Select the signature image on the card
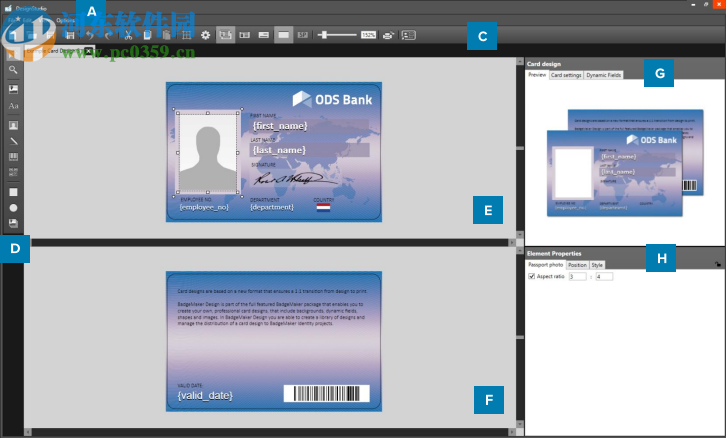Screen dimensions: 726x438 click(x=294, y=178)
